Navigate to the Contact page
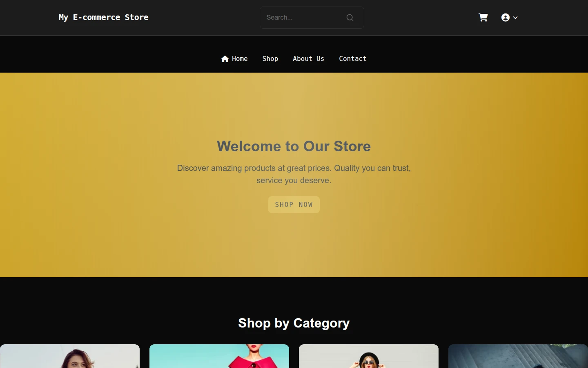 pos(353,59)
